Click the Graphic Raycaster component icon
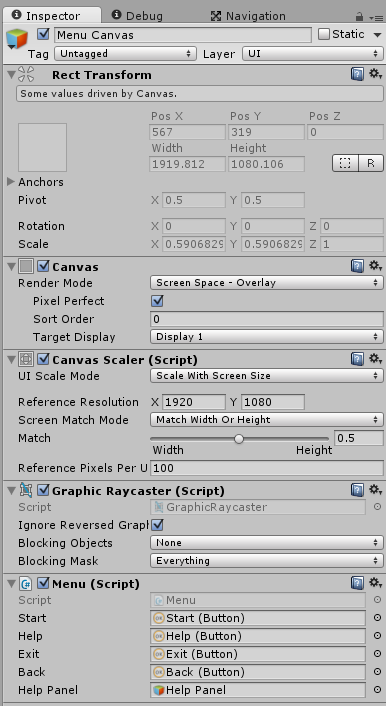386x706 pixels. pos(26,490)
